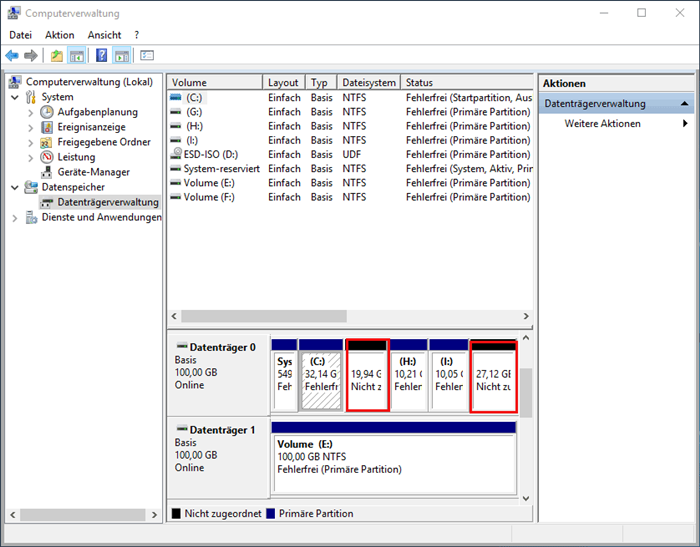The height and width of the screenshot is (547, 700).
Task: Click the settings list toolbar icon
Action: click(x=146, y=55)
